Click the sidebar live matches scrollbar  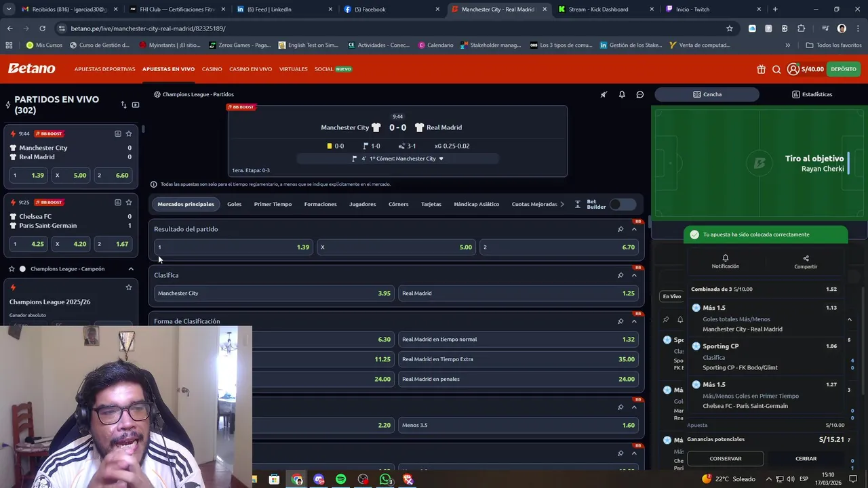click(143, 128)
